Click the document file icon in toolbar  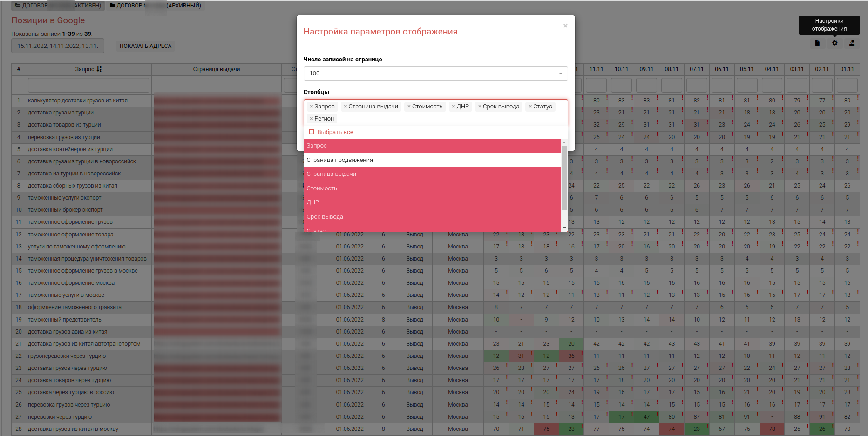pyautogui.click(x=817, y=43)
